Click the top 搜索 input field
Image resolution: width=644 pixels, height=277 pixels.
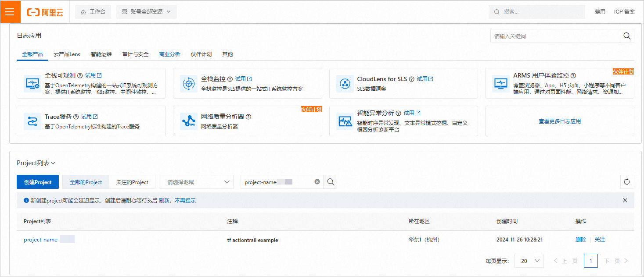point(537,12)
